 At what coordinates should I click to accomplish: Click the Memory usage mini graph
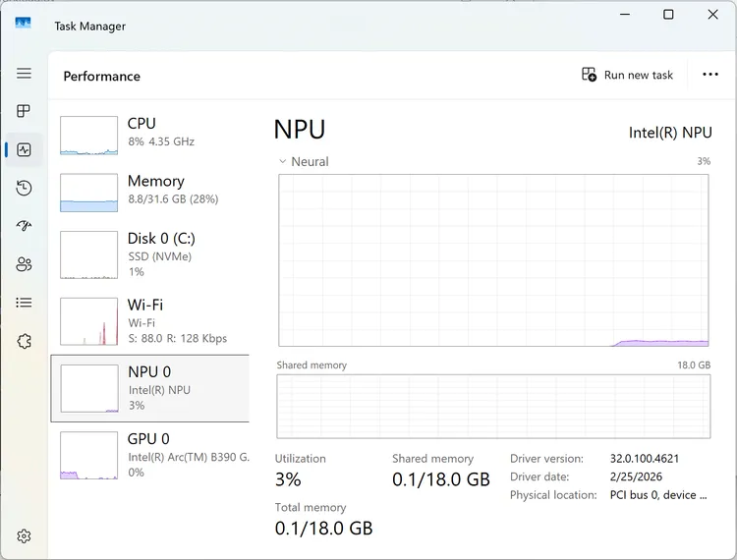88,193
